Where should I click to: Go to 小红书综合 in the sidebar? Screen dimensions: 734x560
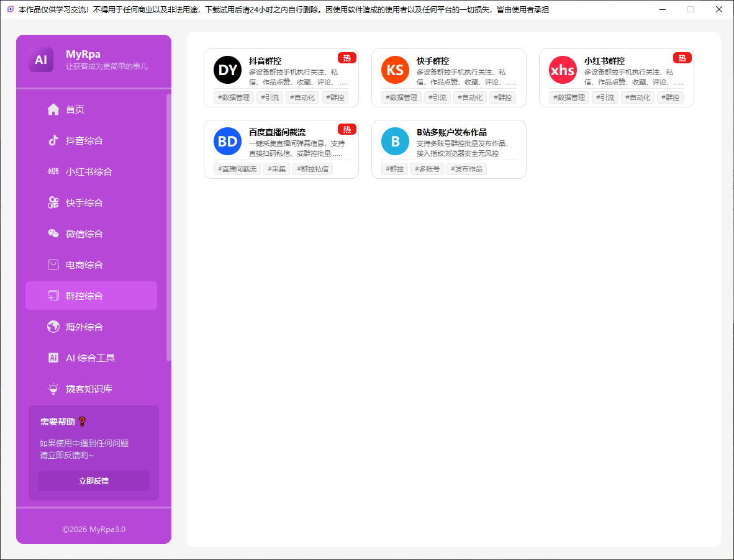[x=91, y=172]
